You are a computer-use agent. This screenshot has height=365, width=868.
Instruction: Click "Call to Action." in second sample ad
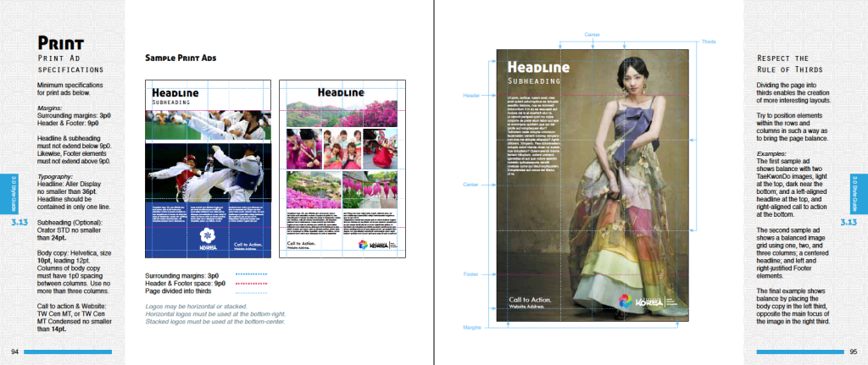(301, 243)
